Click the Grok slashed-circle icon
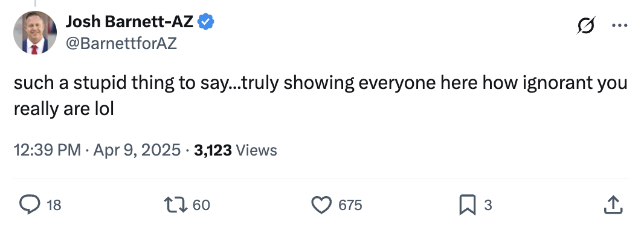Image resolution: width=644 pixels, height=230 pixels. [x=585, y=26]
